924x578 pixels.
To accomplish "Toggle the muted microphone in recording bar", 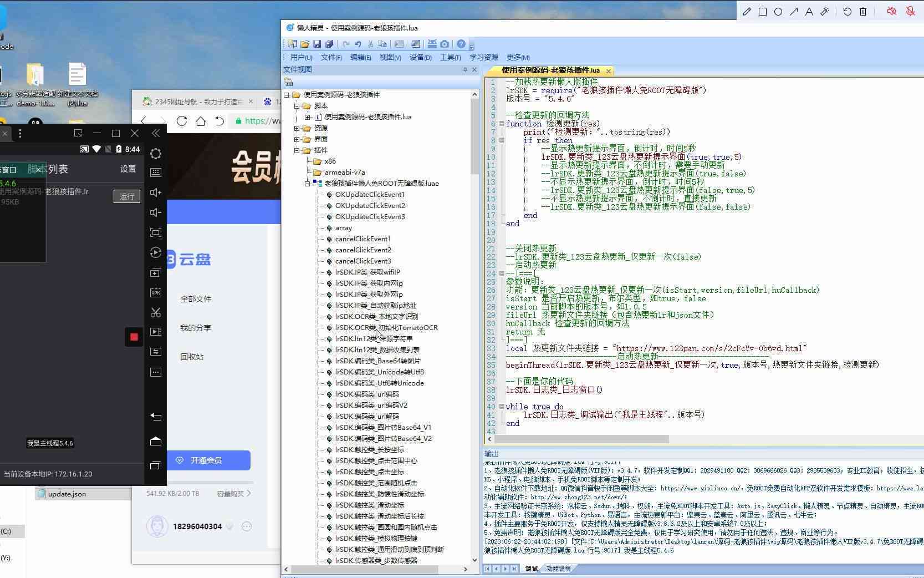I will (910, 11).
